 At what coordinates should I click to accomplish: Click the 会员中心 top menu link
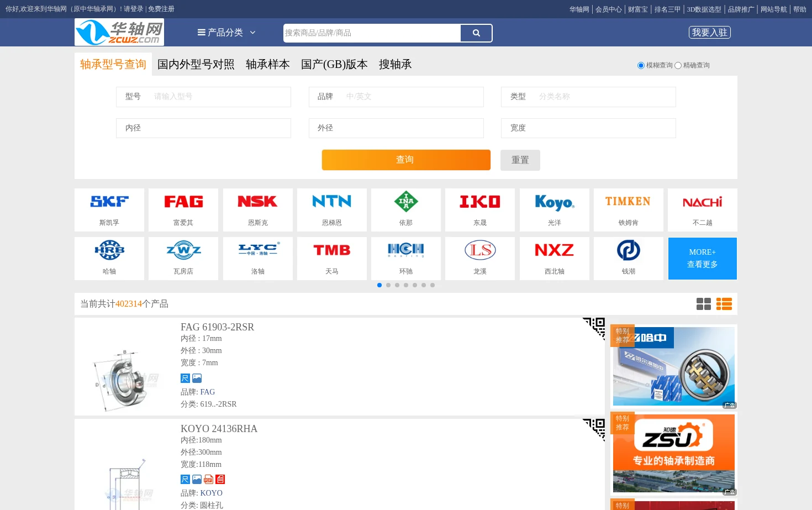click(609, 9)
